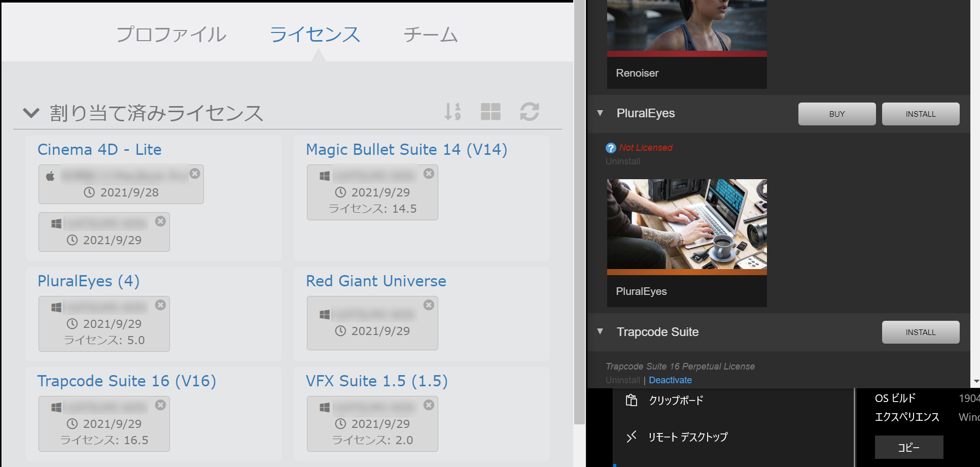Remove Mac device from Cinema 4D Lite

[195, 174]
